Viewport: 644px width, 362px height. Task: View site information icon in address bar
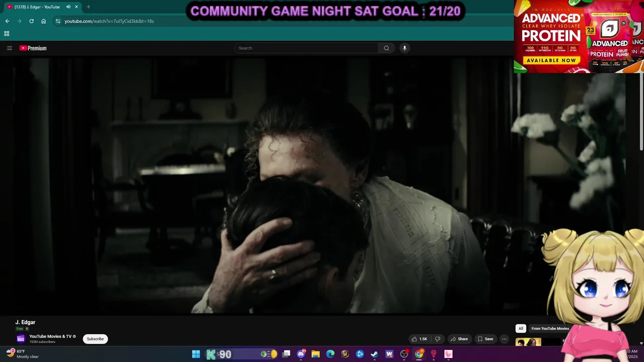[x=58, y=21]
